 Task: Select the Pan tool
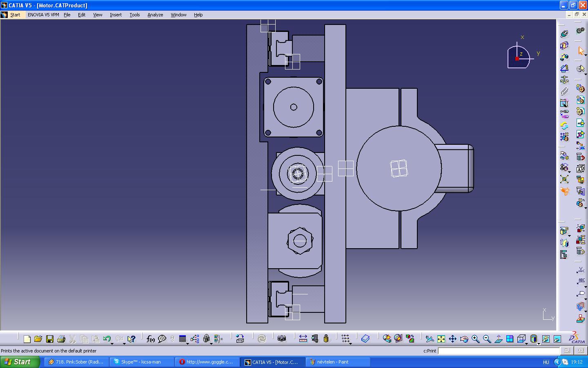point(452,339)
